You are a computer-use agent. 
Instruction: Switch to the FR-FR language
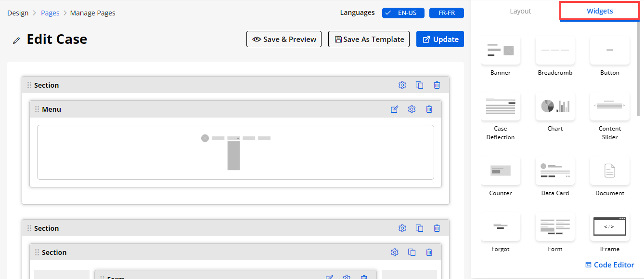(446, 13)
